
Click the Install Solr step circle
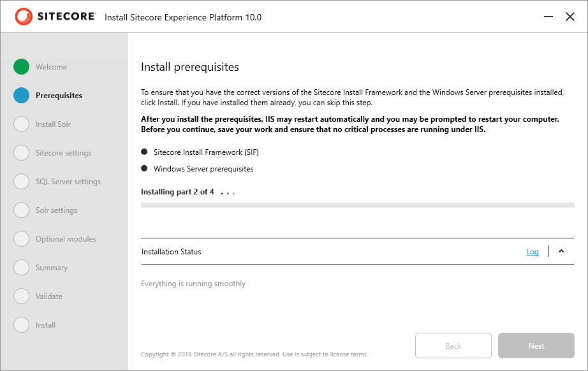pyautogui.click(x=22, y=124)
